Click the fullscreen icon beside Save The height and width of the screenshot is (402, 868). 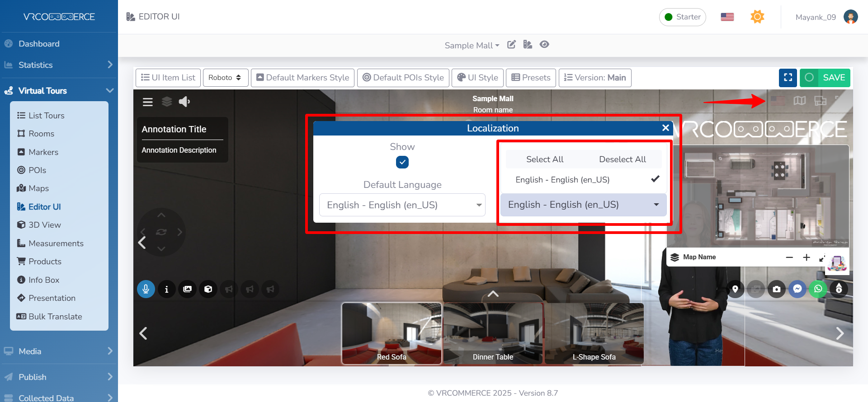click(x=788, y=78)
